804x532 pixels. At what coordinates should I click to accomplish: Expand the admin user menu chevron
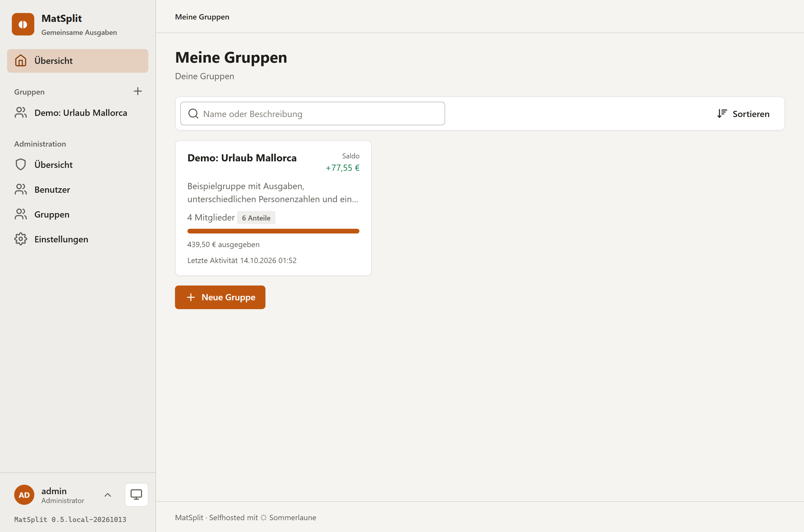[108, 495]
